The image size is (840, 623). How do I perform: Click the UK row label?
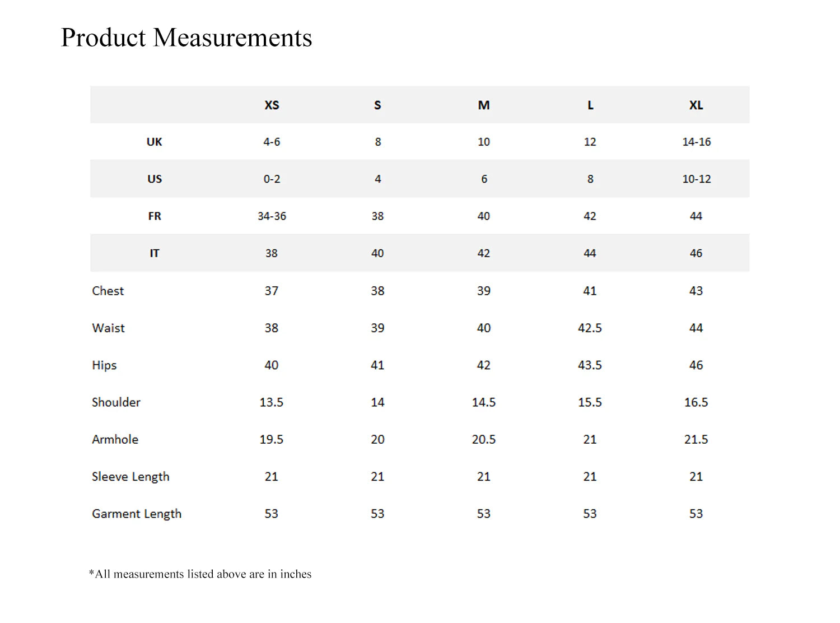tap(154, 142)
